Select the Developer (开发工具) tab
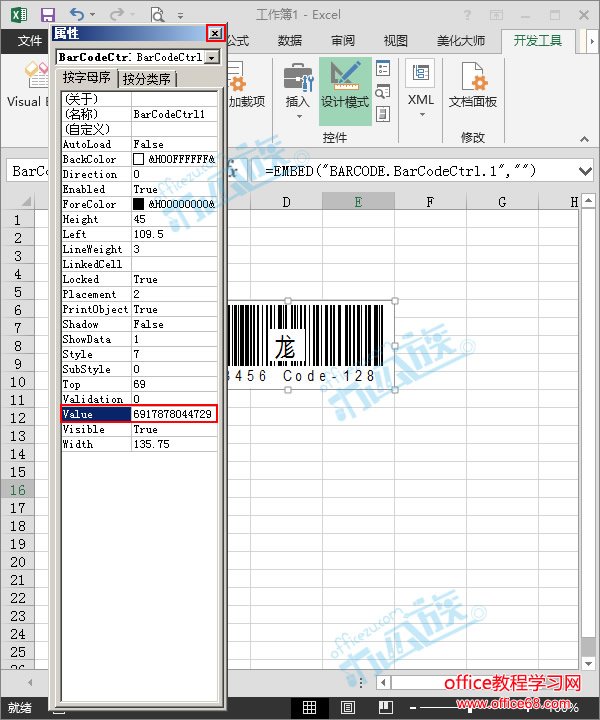The image size is (600, 720). click(538, 41)
